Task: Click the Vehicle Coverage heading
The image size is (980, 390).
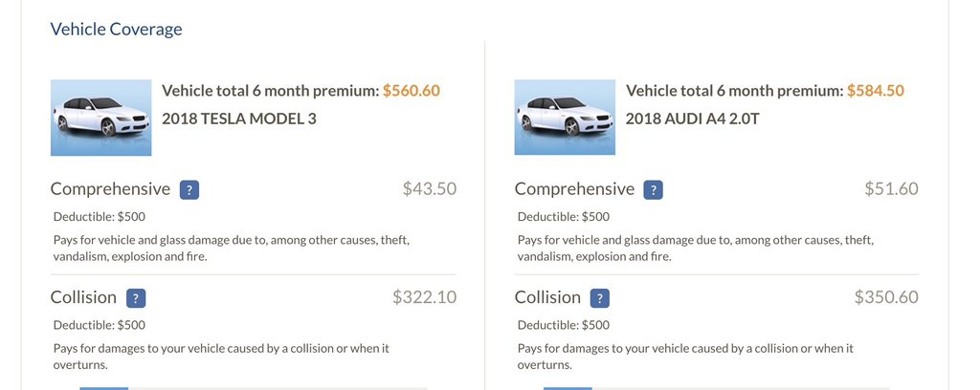Action: pyautogui.click(x=116, y=29)
